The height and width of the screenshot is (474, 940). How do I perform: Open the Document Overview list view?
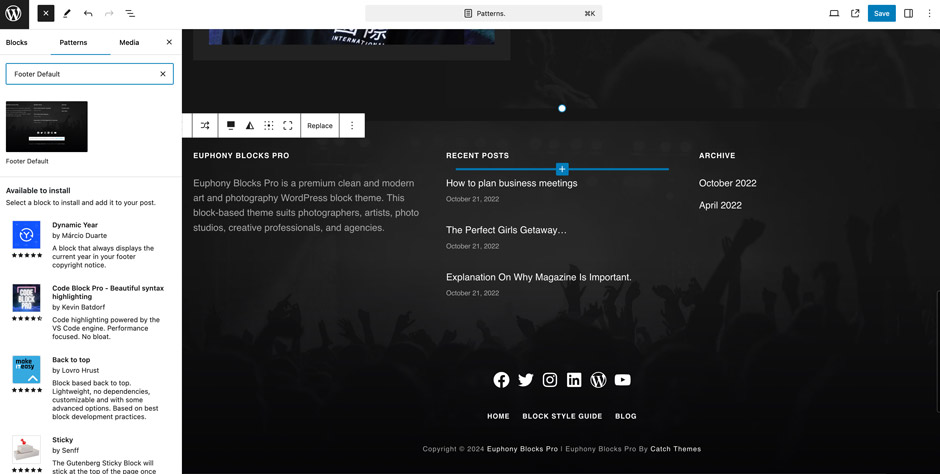pyautogui.click(x=130, y=14)
